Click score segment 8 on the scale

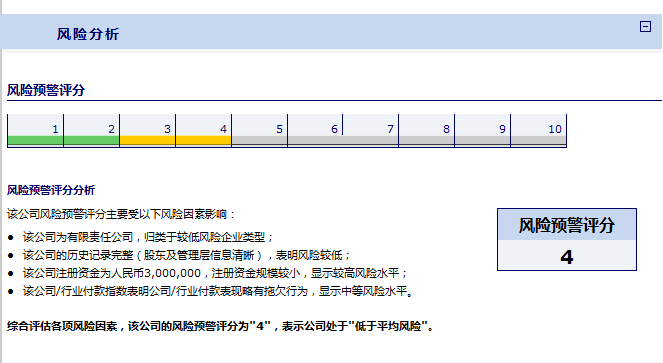click(427, 130)
